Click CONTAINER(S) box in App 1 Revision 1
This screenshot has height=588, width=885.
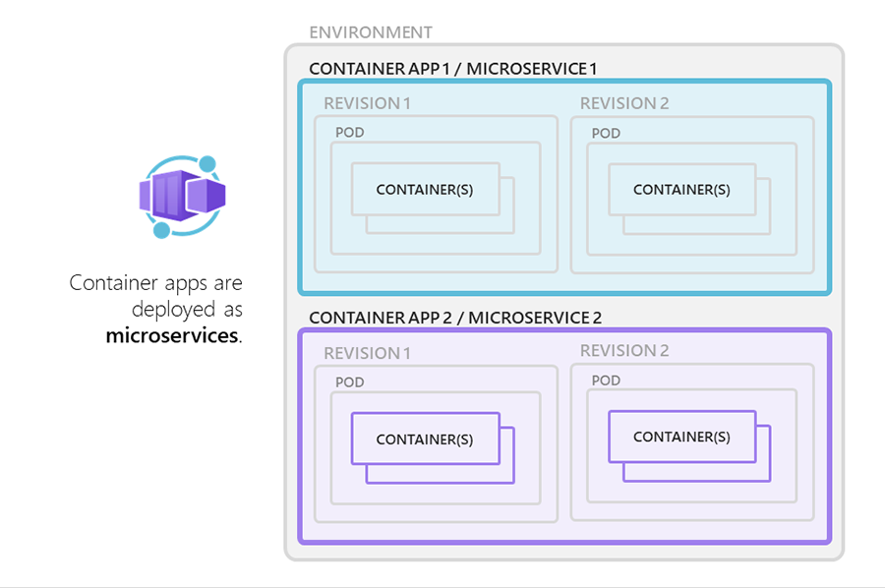pyautogui.click(x=426, y=190)
